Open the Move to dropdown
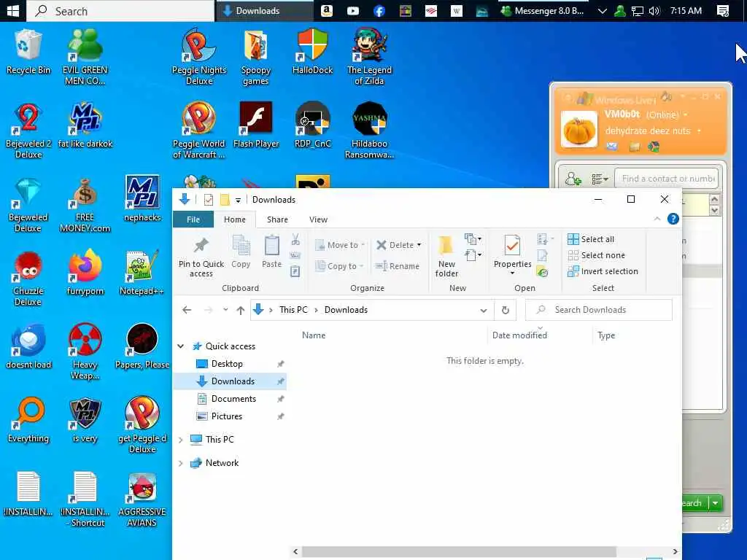This screenshot has width=747, height=560. pyautogui.click(x=340, y=245)
